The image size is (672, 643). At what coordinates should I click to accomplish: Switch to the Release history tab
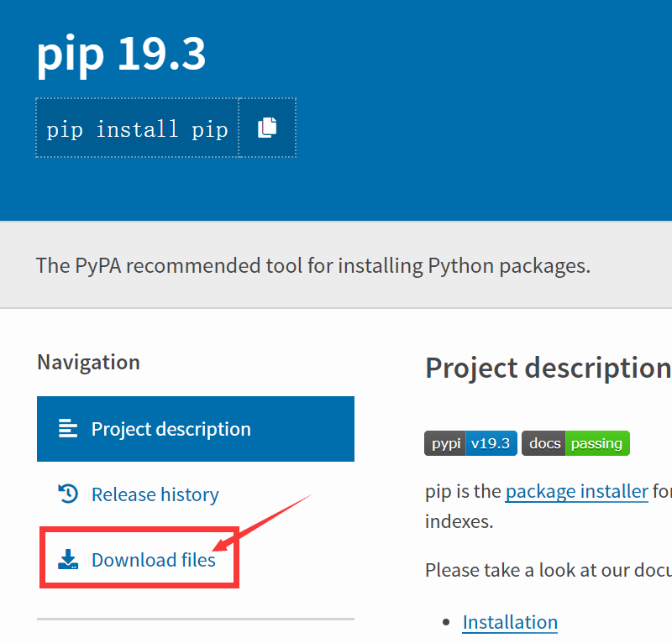tap(155, 494)
